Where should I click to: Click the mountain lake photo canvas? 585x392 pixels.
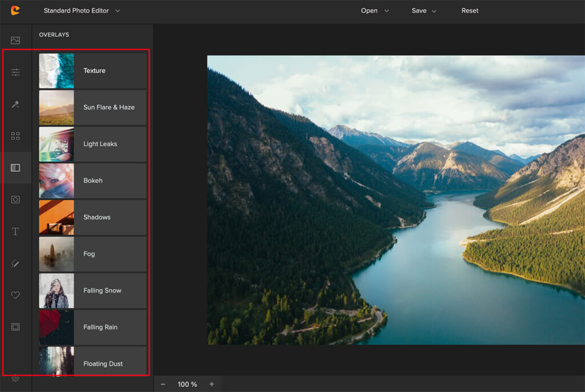[x=396, y=200]
